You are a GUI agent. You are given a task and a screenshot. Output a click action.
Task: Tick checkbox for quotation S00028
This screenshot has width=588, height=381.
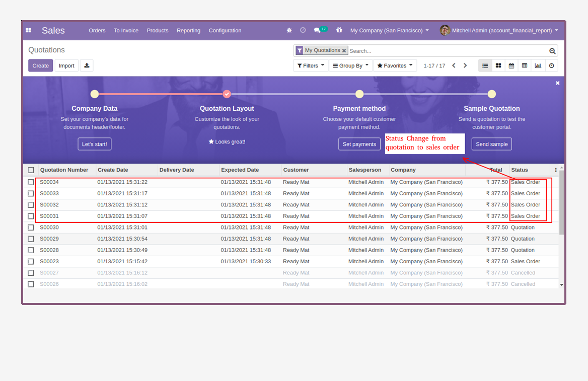pos(31,250)
